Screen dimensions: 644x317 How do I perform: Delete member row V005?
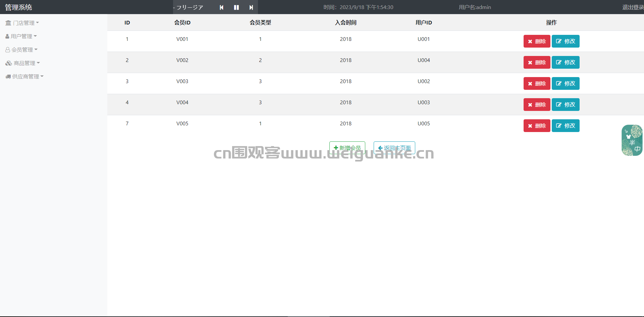[537, 126]
